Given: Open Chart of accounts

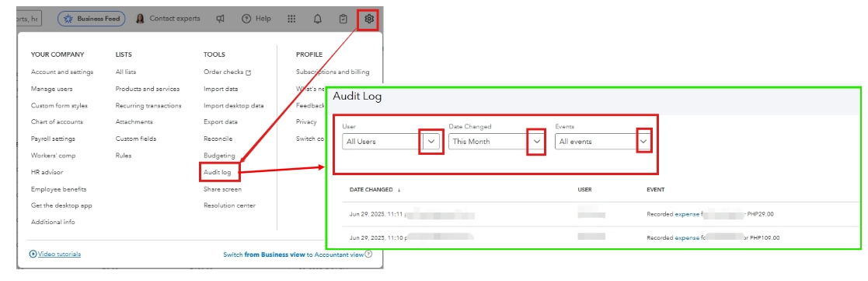Looking at the screenshot, I should [x=57, y=122].
